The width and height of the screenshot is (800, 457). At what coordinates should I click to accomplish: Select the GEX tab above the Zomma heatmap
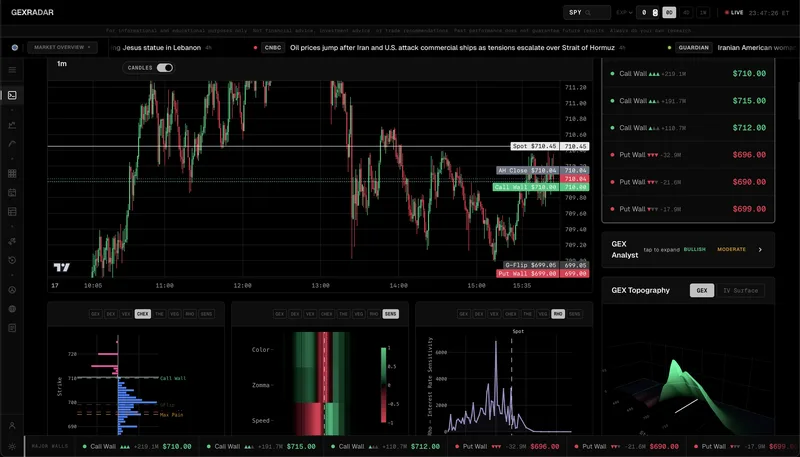point(280,314)
